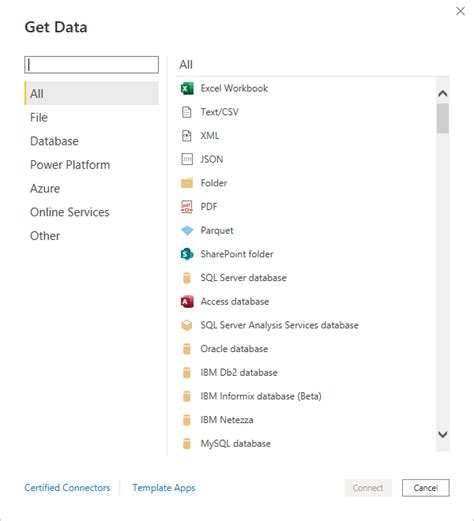
Task: Click the scrollbar up arrow
Action: [443, 94]
